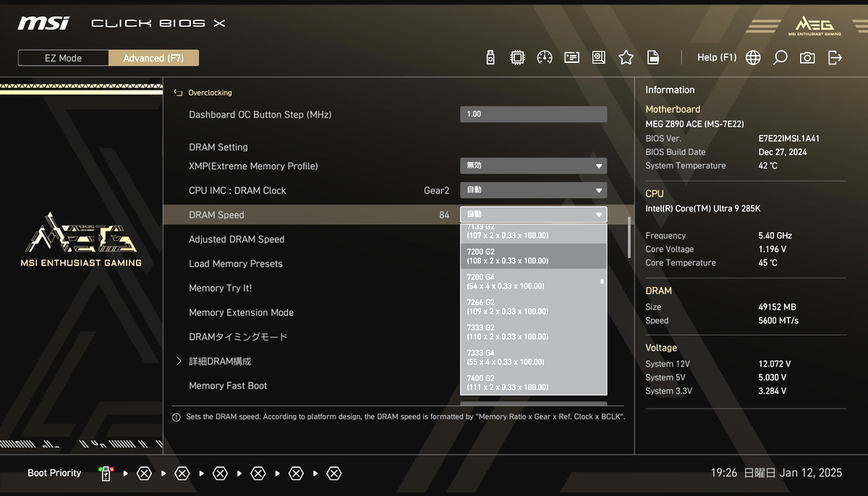The width and height of the screenshot is (868, 496).
Task: Choose the 7400 G2 speed option
Action: pyautogui.click(x=533, y=382)
